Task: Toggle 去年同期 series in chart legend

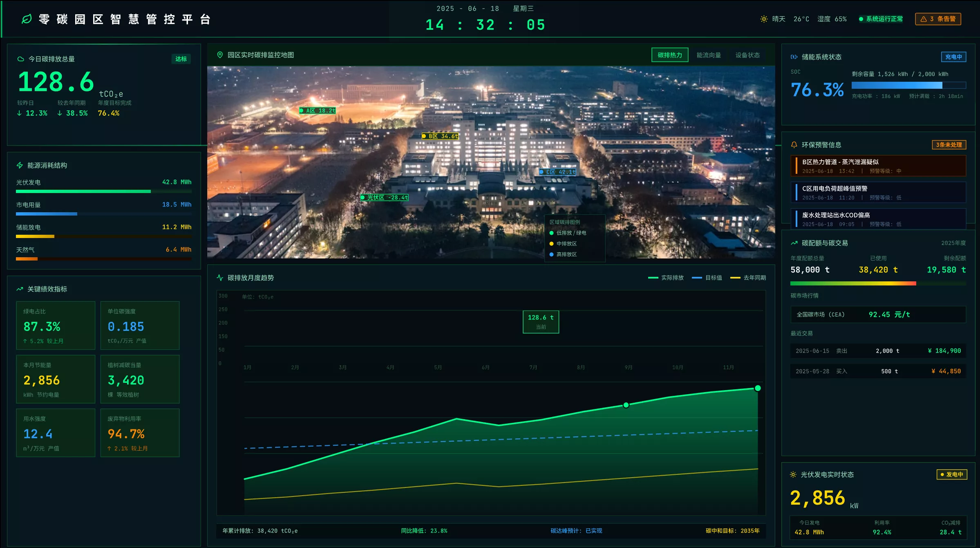Action: point(748,278)
